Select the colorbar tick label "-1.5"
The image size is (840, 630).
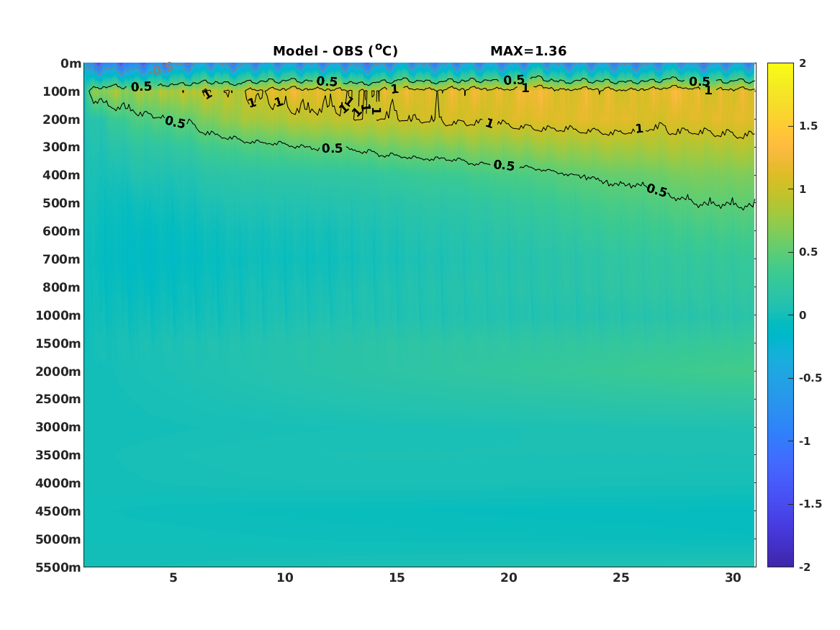810,504
